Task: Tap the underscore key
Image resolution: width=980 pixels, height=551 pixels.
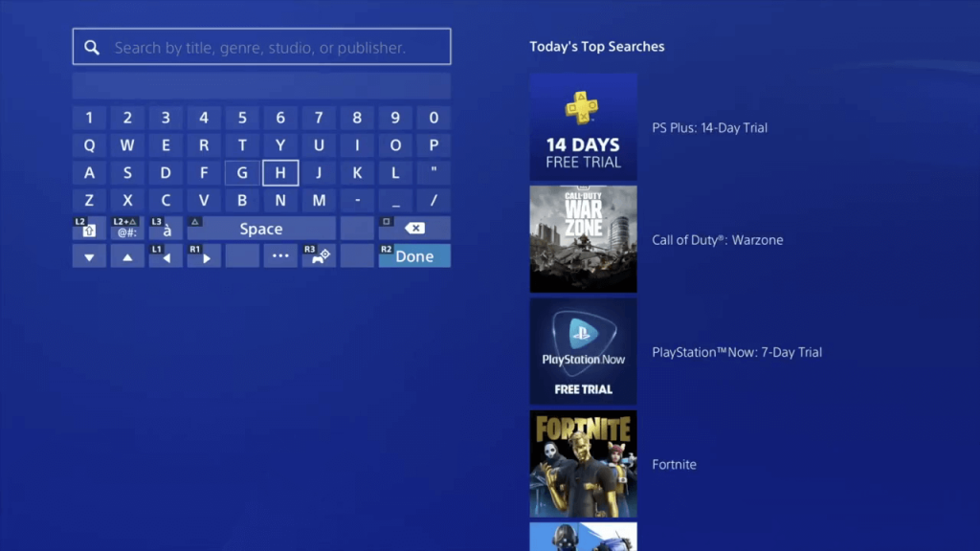Action: (395, 201)
